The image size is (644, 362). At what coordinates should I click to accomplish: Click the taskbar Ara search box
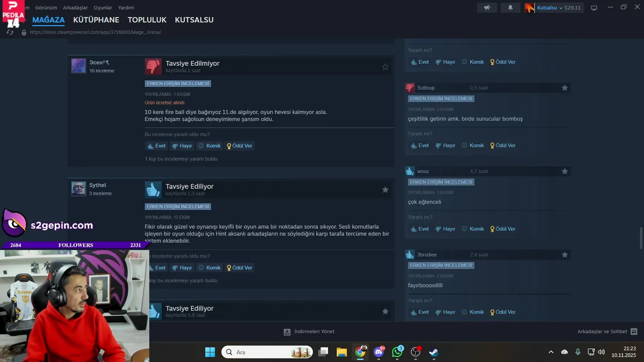click(x=267, y=352)
